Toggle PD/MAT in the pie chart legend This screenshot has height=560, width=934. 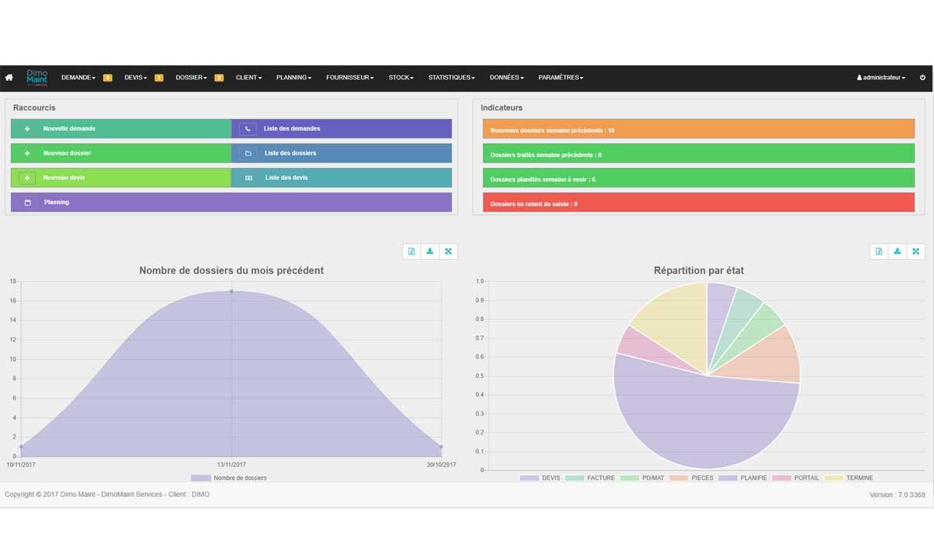coord(642,478)
